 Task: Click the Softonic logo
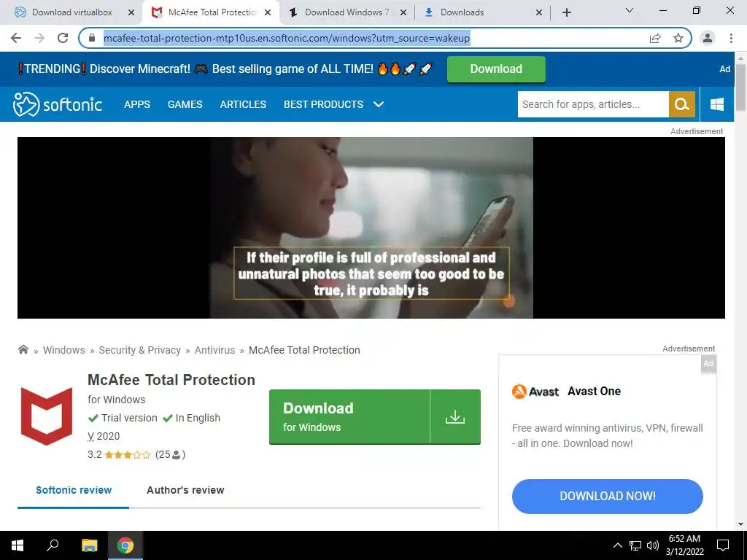coord(57,104)
